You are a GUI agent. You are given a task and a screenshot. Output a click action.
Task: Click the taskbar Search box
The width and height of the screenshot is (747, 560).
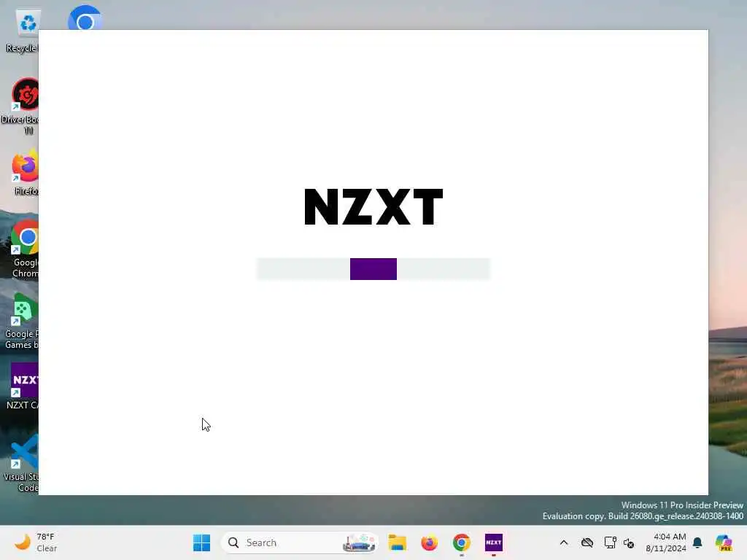300,542
